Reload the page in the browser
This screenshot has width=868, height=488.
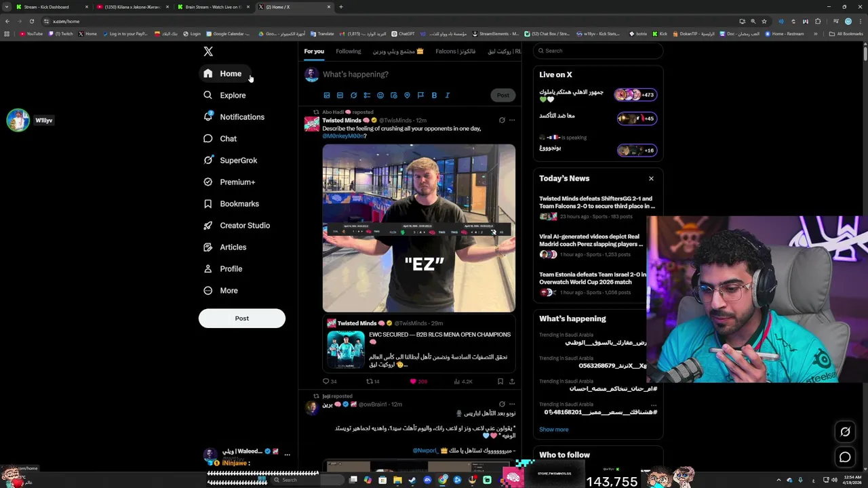[31, 21]
